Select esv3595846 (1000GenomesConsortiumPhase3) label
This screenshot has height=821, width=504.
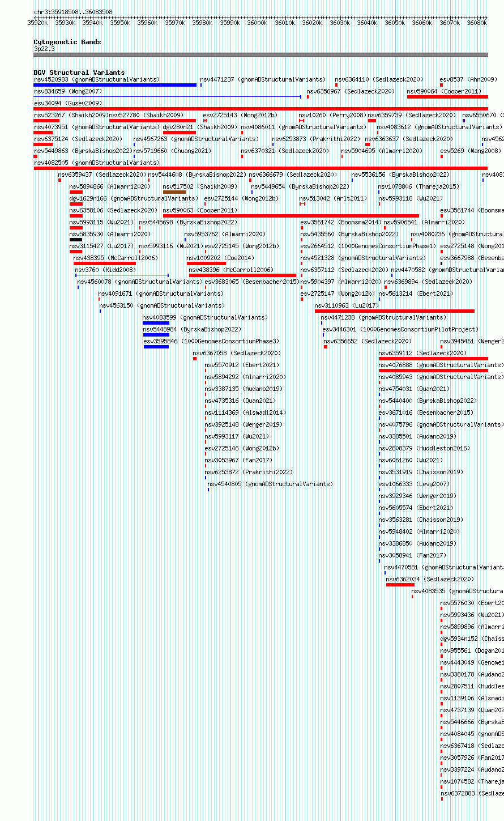tap(211, 341)
